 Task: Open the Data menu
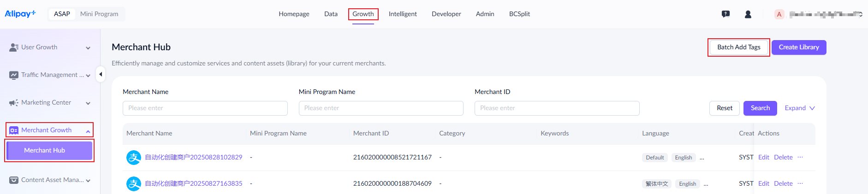pos(331,14)
